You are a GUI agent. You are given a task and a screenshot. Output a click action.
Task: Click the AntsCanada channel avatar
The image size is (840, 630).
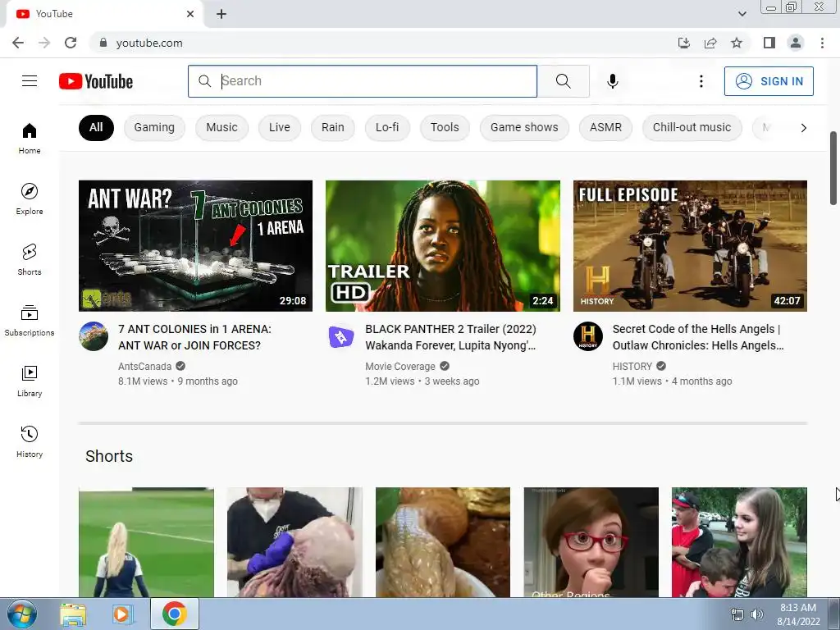[94, 336]
